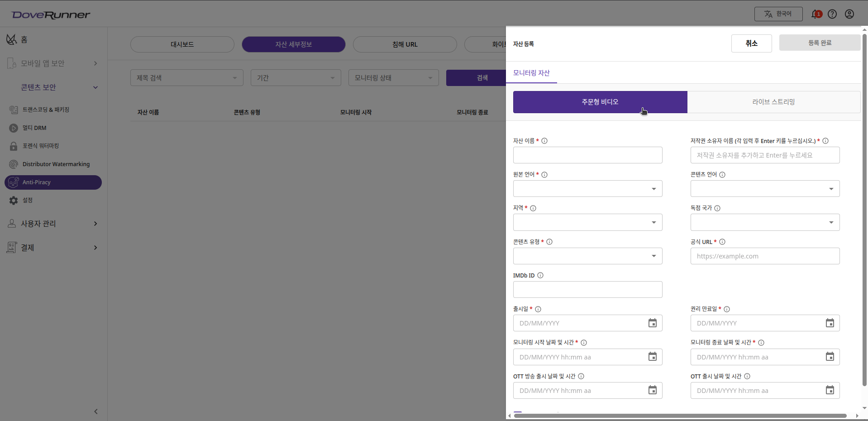The height and width of the screenshot is (421, 868).
Task: Click the 공식 URL input field
Action: coord(764,256)
